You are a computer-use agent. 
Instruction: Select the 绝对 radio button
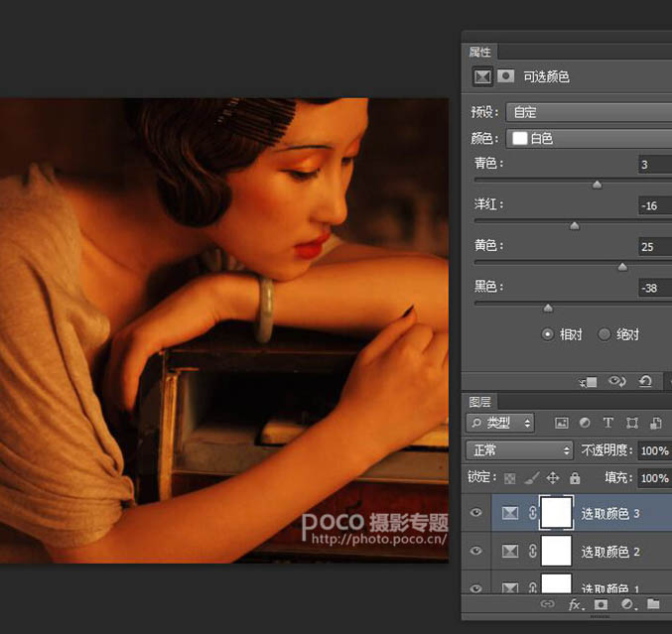click(604, 334)
